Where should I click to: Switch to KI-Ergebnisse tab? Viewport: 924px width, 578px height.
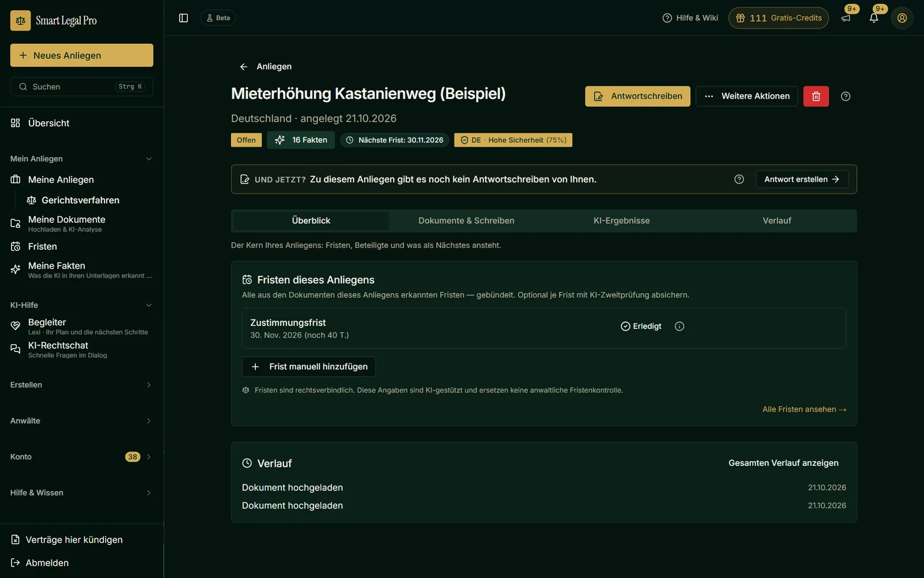621,221
